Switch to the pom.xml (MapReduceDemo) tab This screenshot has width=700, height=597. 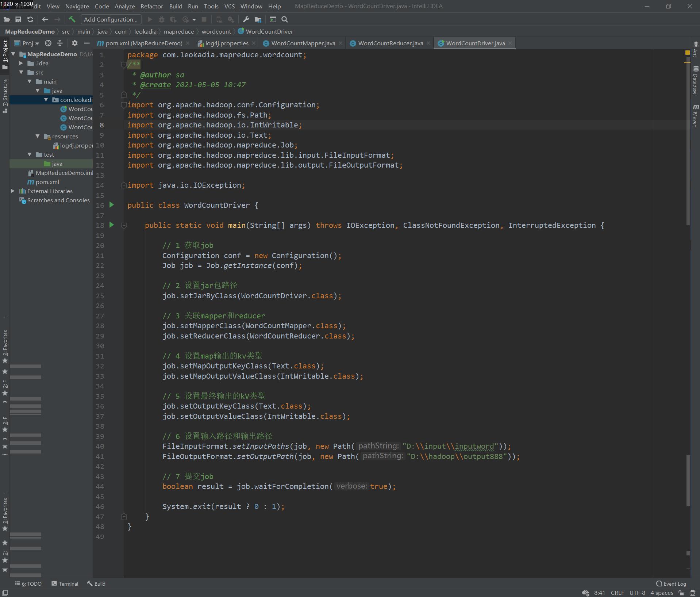coord(143,43)
